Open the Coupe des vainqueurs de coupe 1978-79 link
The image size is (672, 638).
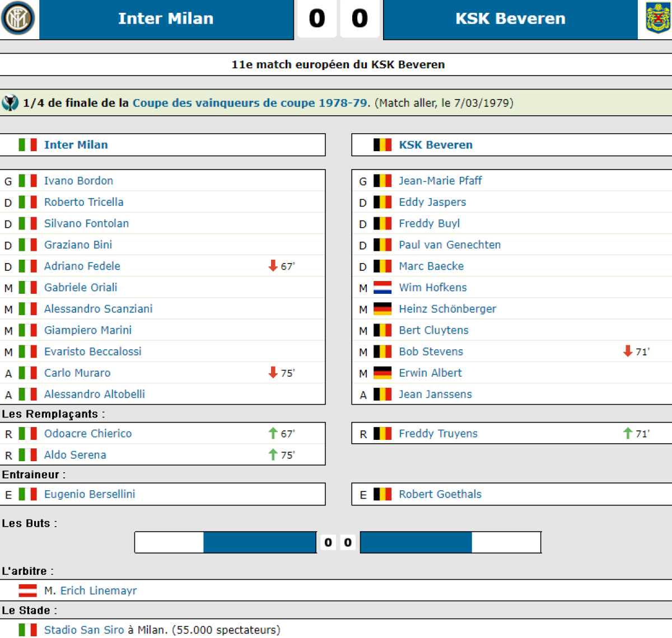251,103
